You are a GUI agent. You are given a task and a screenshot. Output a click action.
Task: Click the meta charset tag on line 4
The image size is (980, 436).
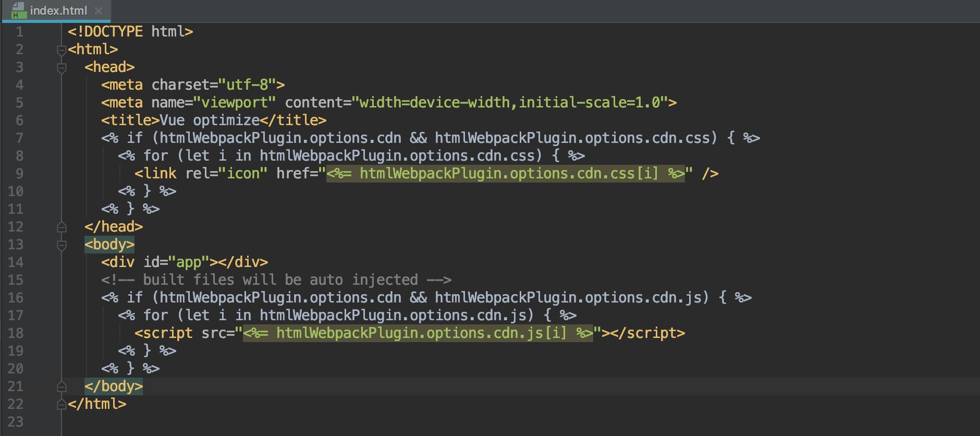[x=193, y=85]
